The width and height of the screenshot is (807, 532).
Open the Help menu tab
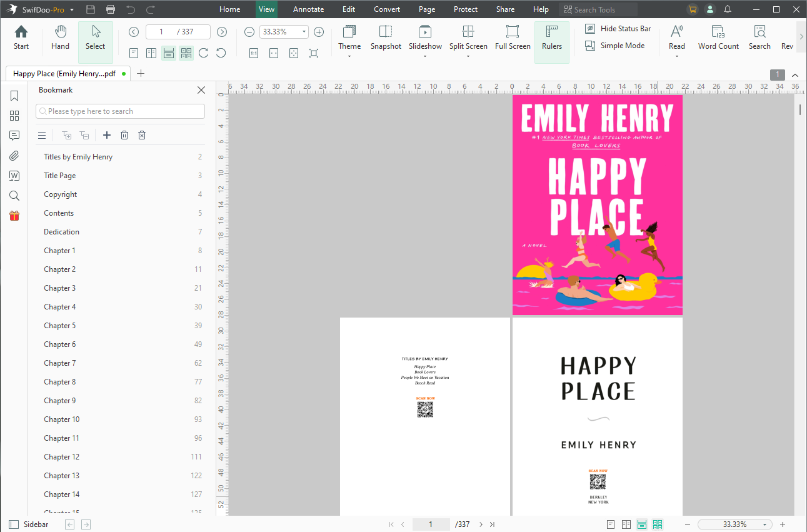click(541, 9)
